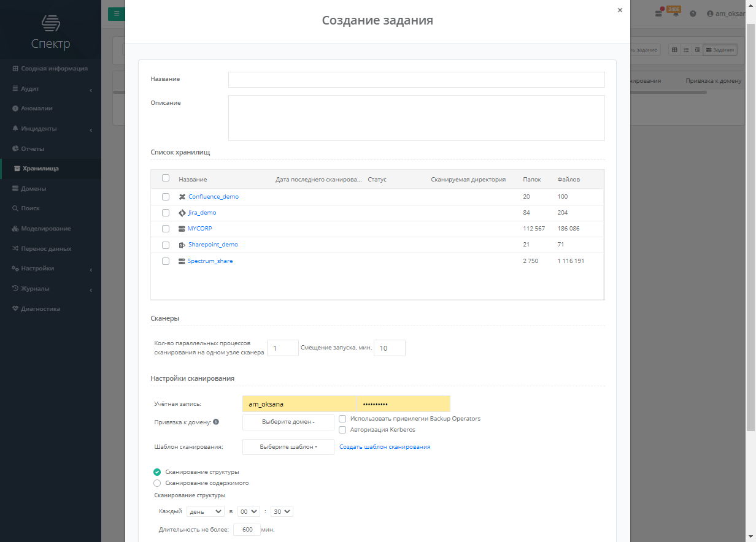
Task: Click the Jira_demo storage icon
Action: (x=182, y=213)
